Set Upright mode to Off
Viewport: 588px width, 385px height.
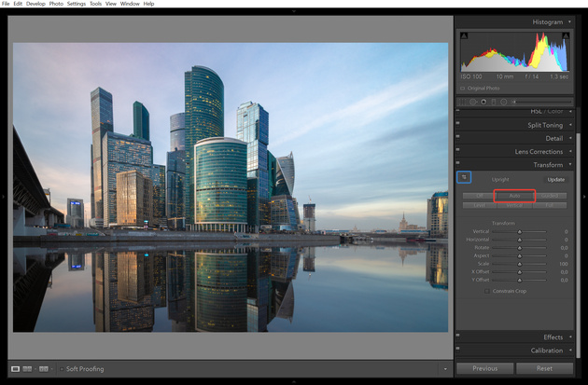pyautogui.click(x=480, y=196)
